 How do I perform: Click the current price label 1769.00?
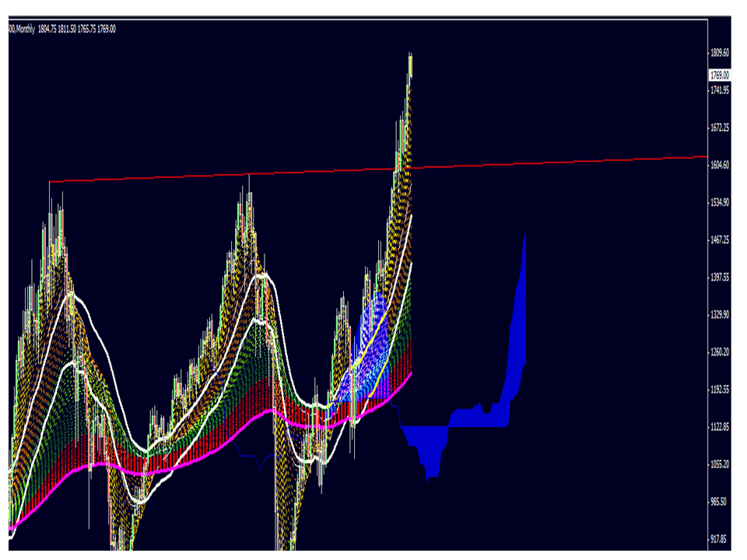[719, 75]
